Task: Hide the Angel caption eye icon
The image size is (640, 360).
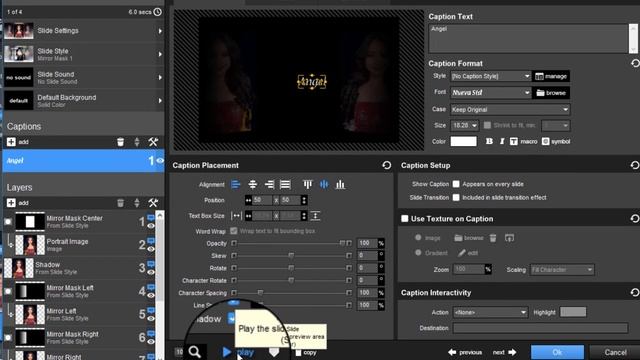Action: tap(160, 160)
